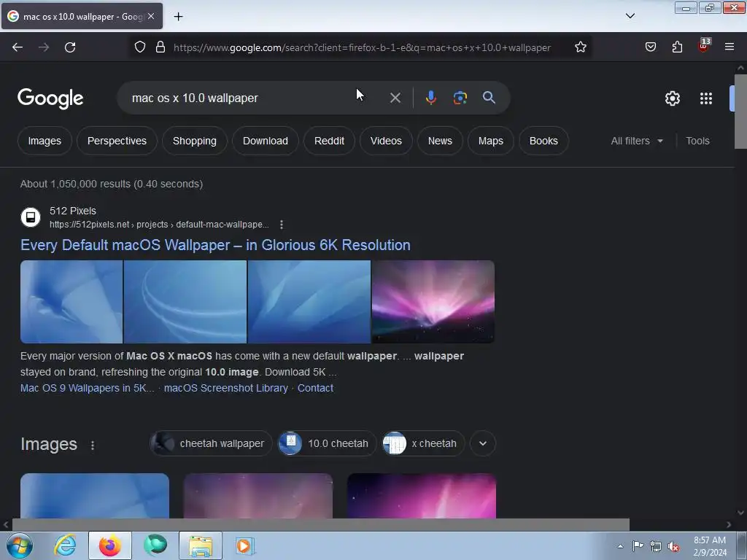Screen dimensions: 747x560
Task: Click the URL address bar
Action: 362,47
